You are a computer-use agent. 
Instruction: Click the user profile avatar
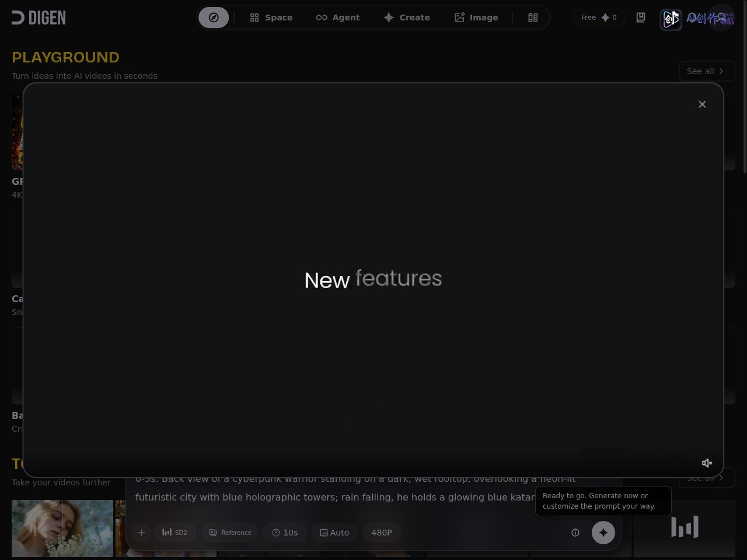tap(721, 17)
